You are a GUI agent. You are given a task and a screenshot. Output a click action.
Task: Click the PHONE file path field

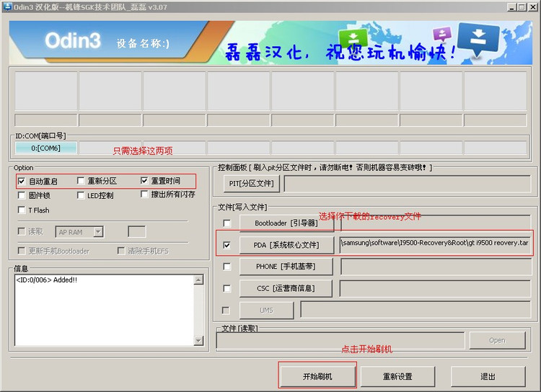pos(436,267)
